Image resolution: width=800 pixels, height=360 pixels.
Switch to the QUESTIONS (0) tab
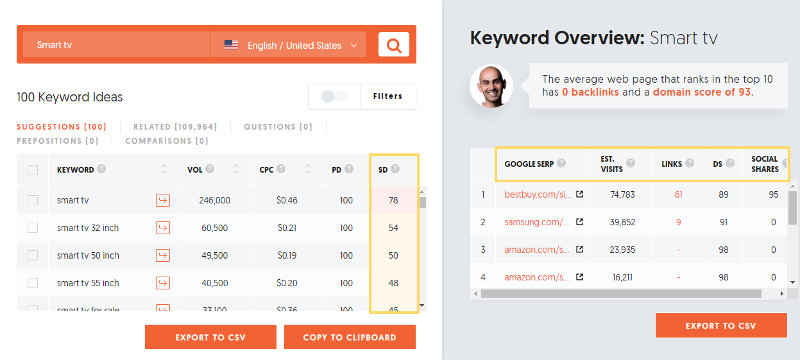click(278, 127)
